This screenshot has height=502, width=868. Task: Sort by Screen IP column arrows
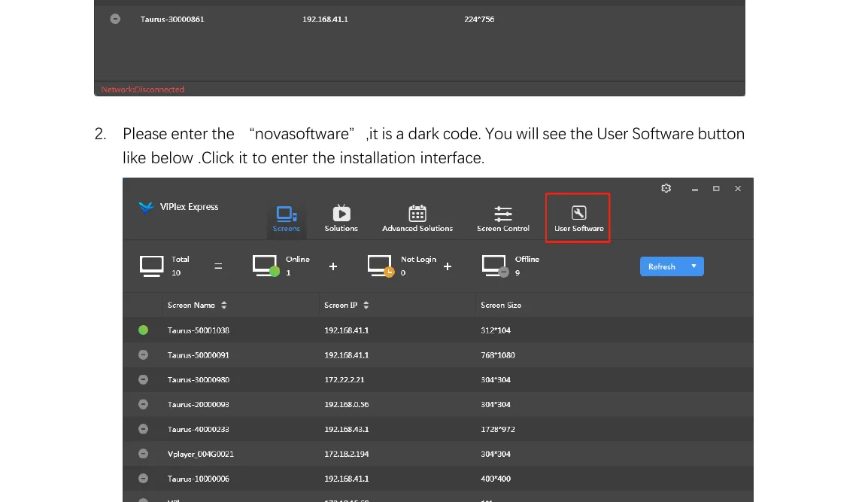366,306
